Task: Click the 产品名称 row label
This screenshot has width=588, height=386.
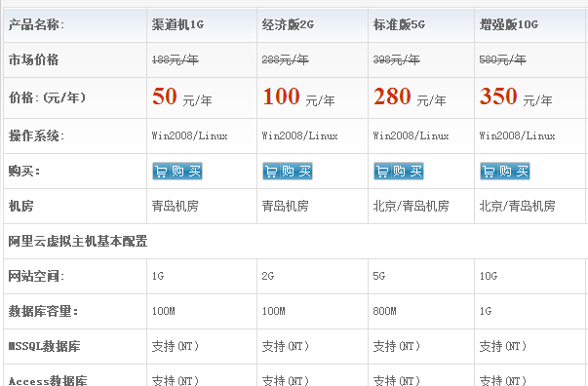Action: [x=36, y=24]
